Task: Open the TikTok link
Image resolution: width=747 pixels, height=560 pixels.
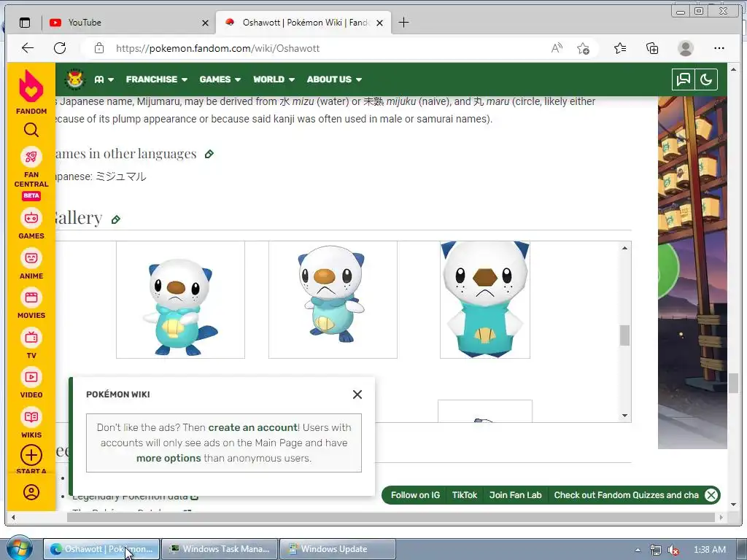Action: 465,495
